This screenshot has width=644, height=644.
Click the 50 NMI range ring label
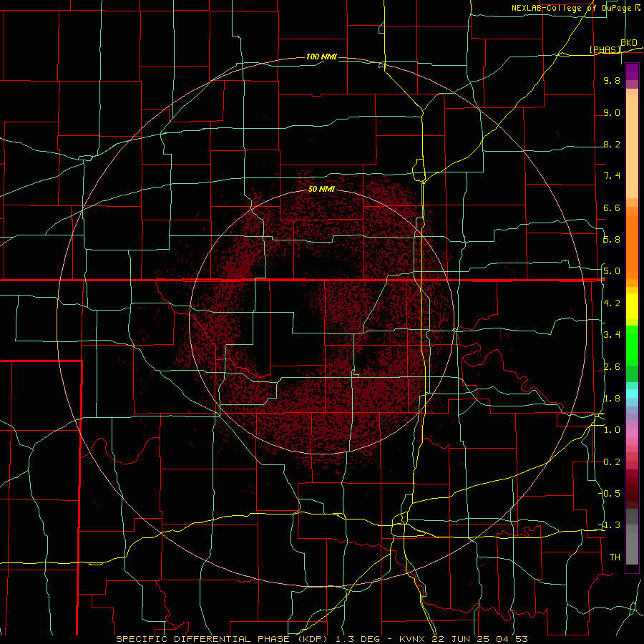coord(321,189)
